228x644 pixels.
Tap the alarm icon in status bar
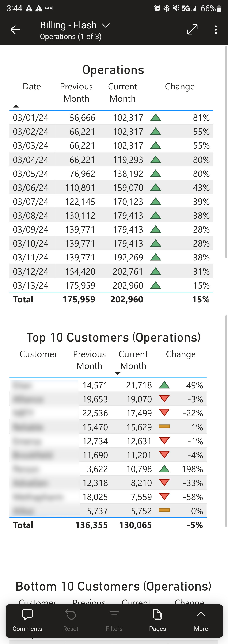tap(157, 8)
